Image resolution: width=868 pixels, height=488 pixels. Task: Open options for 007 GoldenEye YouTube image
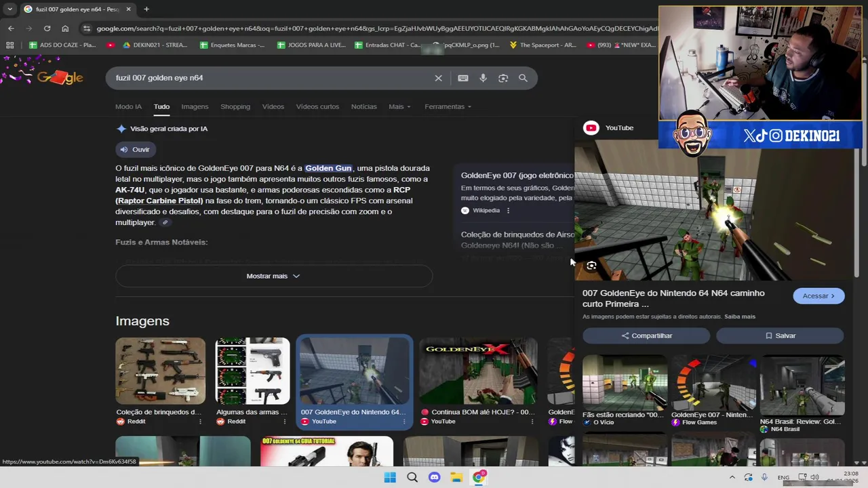click(404, 422)
